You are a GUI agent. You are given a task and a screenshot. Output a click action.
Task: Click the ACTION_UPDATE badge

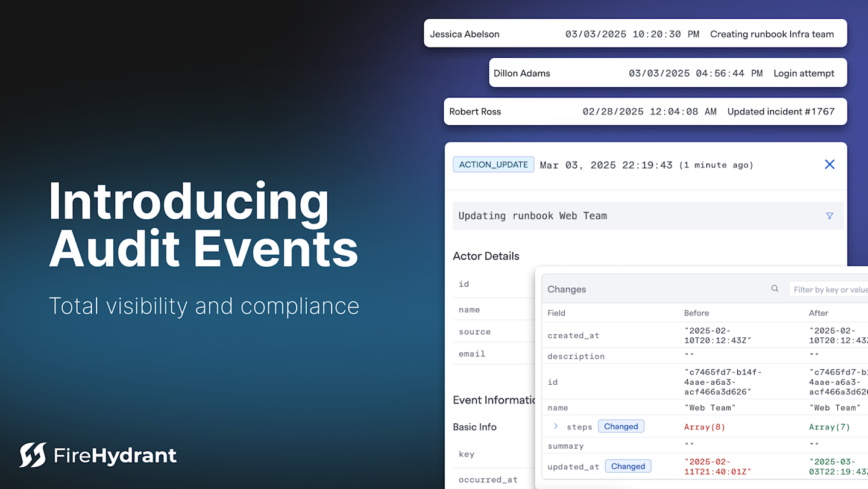(494, 164)
